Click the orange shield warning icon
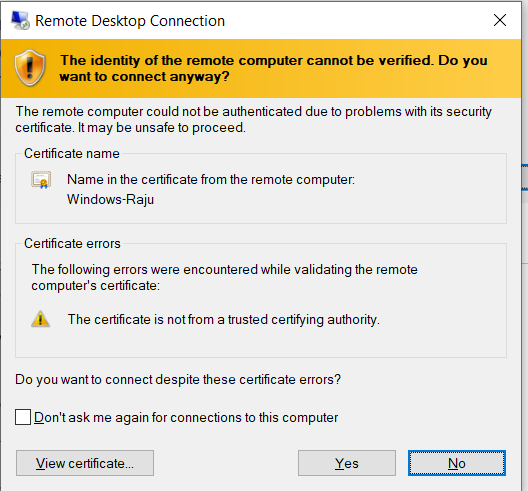528x491 pixels. point(30,68)
